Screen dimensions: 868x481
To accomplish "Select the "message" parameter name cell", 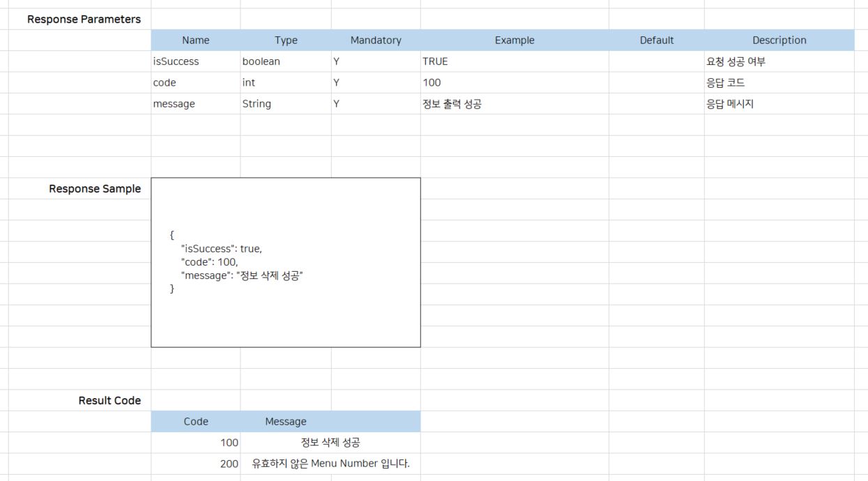I will (174, 104).
